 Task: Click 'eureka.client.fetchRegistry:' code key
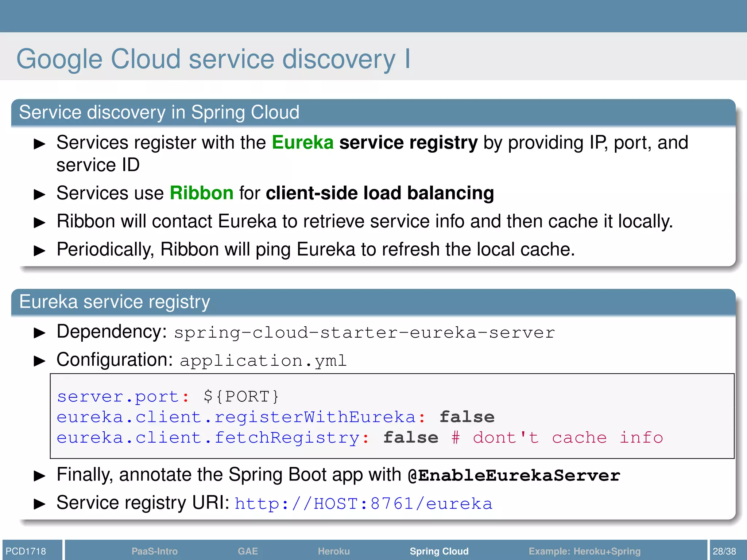click(x=213, y=437)
